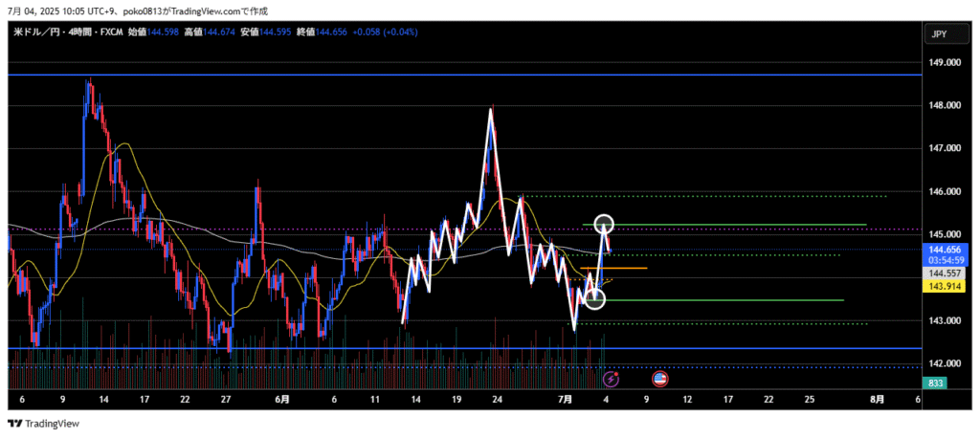The width and height of the screenshot is (980, 437).
Task: Open the JPY currency selector
Action: (939, 34)
